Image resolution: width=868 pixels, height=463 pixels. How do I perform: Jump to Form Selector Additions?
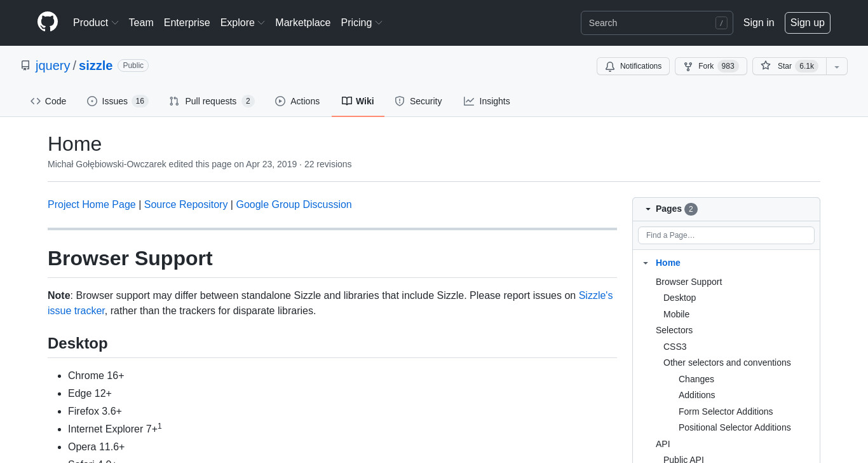pos(726,411)
